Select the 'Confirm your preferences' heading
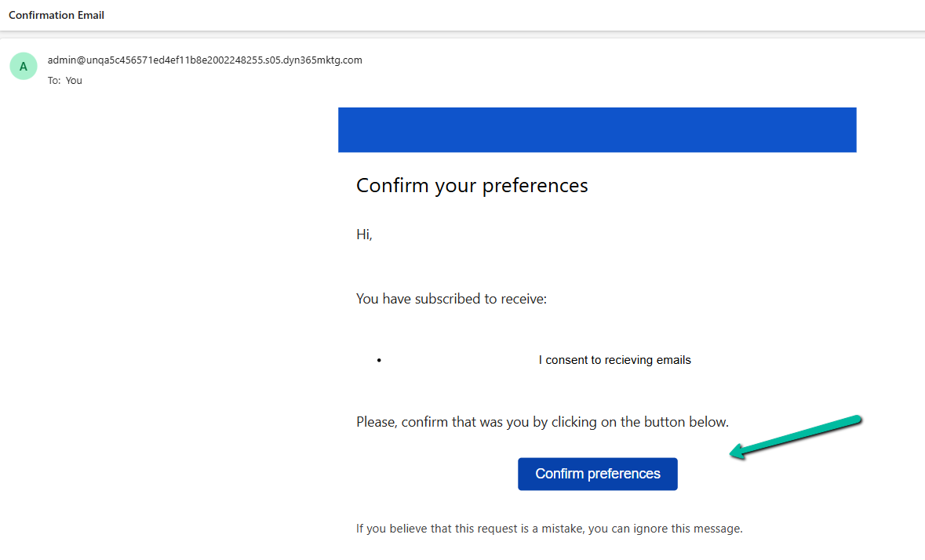This screenshot has height=560, width=925. [472, 185]
